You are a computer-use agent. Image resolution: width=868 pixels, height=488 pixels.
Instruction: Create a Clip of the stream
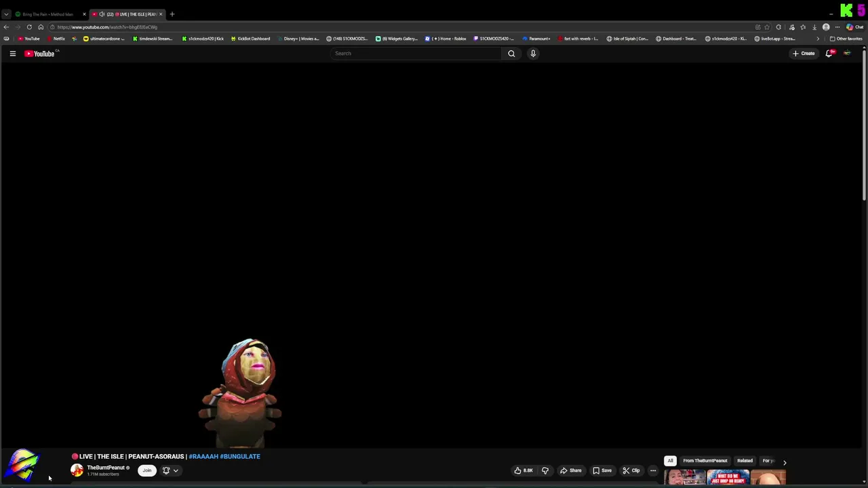coord(631,470)
